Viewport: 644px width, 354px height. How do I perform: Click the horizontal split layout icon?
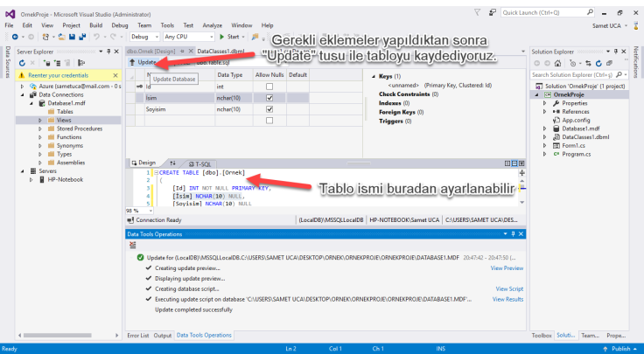point(514,163)
